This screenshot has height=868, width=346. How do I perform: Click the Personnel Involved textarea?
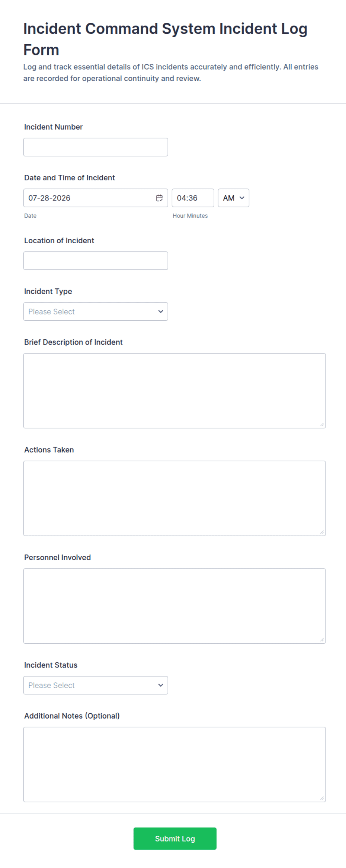(x=174, y=606)
